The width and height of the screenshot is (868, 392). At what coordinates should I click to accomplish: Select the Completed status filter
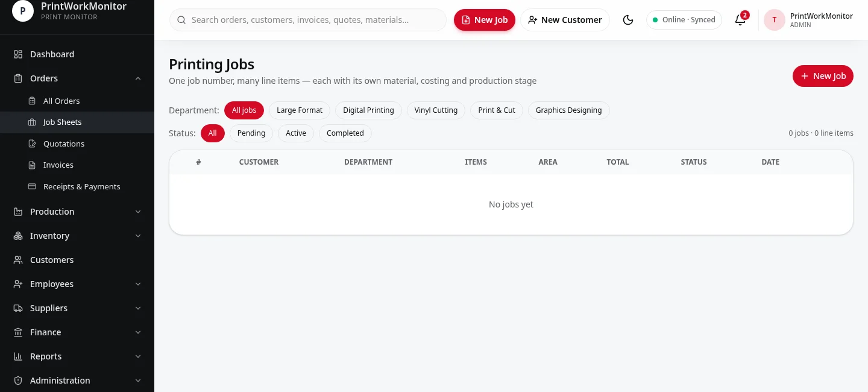(x=345, y=133)
